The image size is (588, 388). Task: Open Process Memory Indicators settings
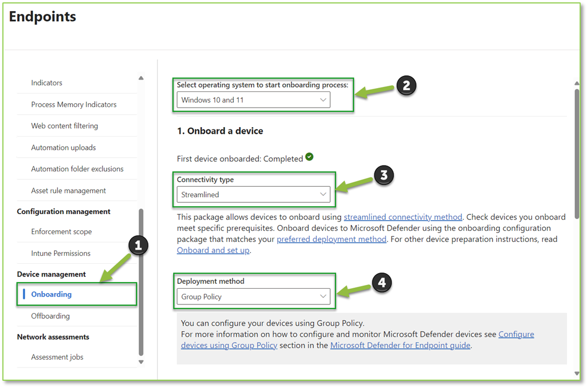(x=73, y=104)
